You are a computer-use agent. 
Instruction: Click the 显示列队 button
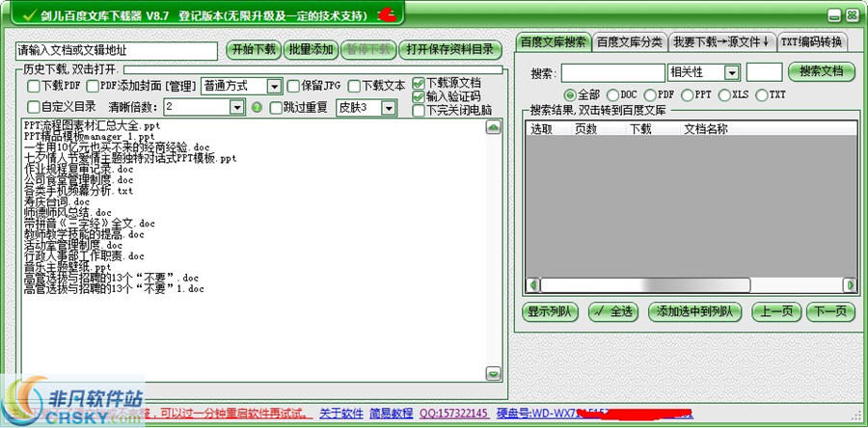pos(551,312)
